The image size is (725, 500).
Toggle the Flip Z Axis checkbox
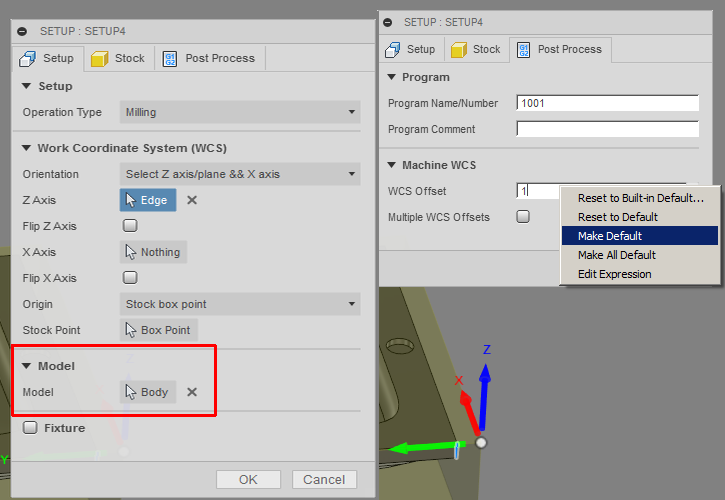click(130, 226)
